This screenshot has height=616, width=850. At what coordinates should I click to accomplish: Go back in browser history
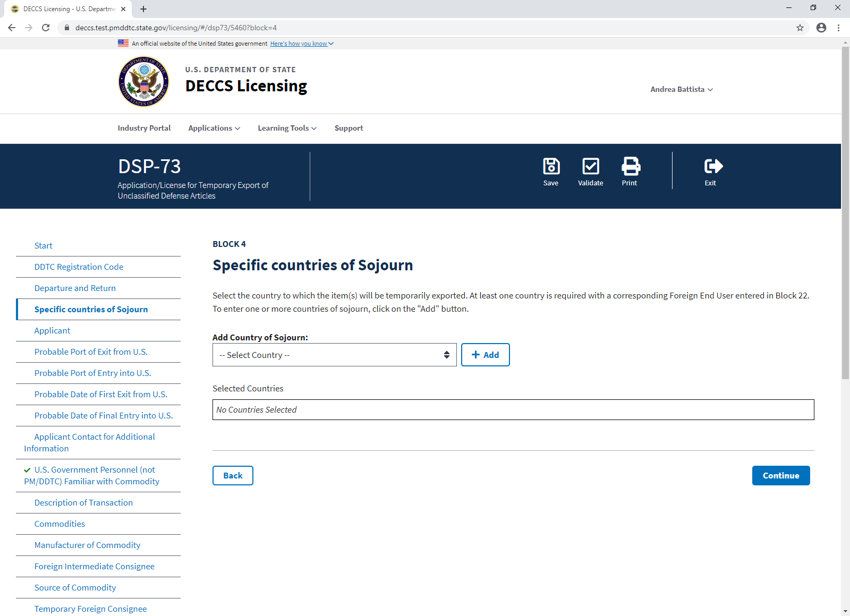point(12,28)
